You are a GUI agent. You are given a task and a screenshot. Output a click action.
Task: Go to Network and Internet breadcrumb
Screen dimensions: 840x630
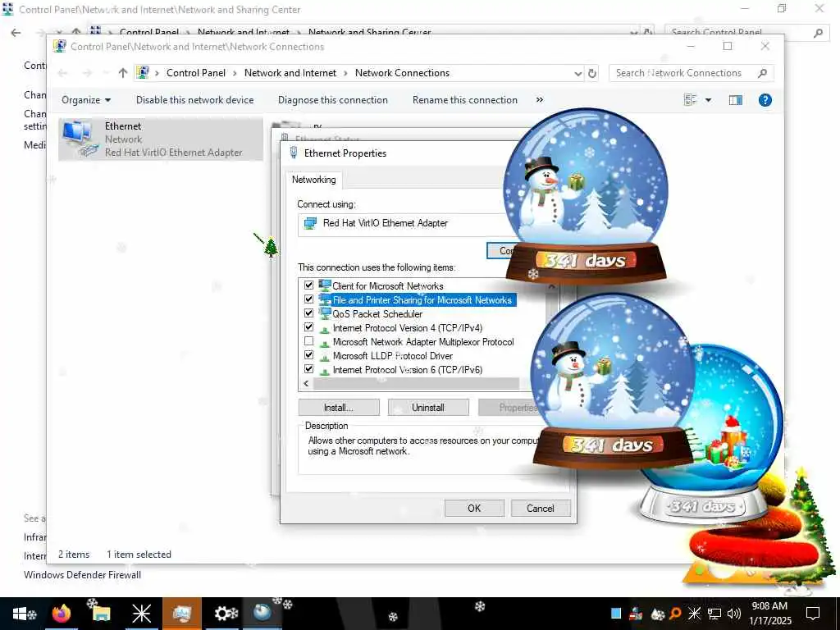point(290,73)
